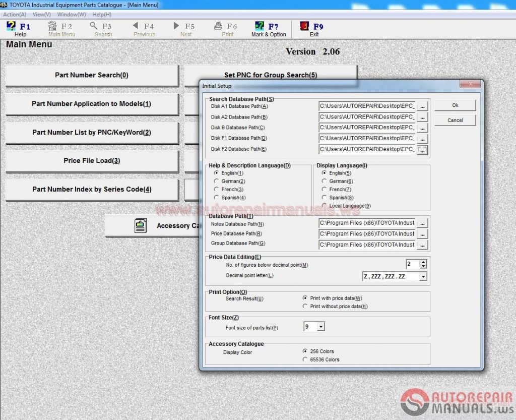The height and width of the screenshot is (420, 516).
Task: Click the F5 Next navigation icon
Action: [184, 28]
